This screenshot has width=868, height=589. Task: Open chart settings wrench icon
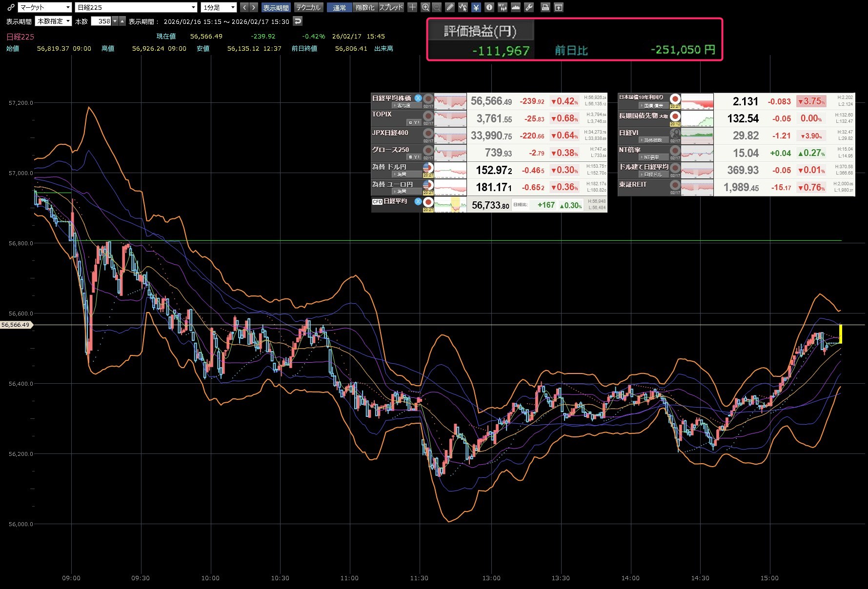click(x=529, y=7)
